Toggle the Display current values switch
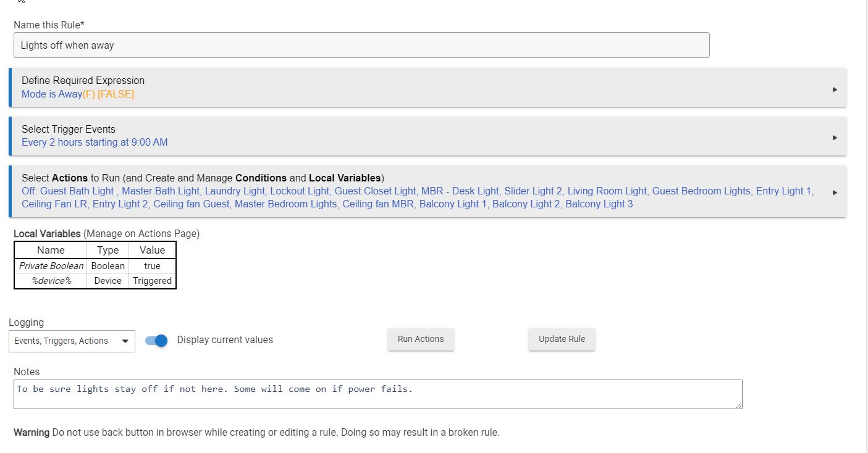 157,341
